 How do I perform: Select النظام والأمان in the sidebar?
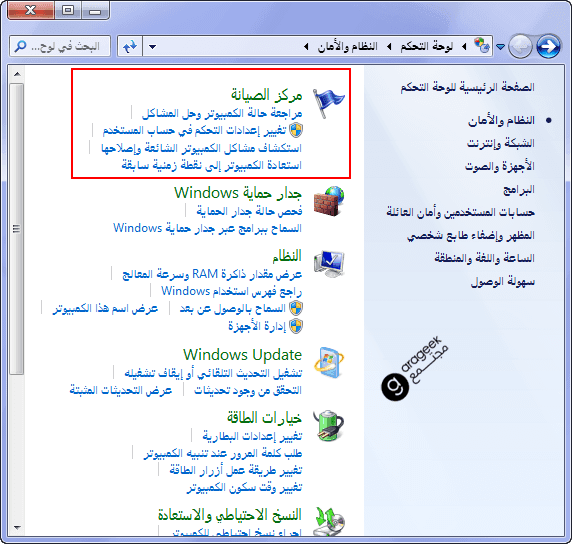[501, 120]
